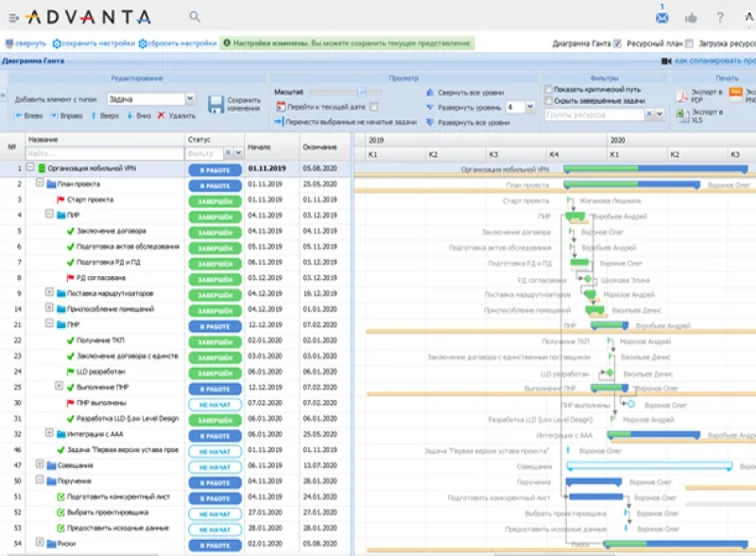This screenshot has width=756, height=556.
Task: Click сохранить настройки link
Action: coord(94,43)
